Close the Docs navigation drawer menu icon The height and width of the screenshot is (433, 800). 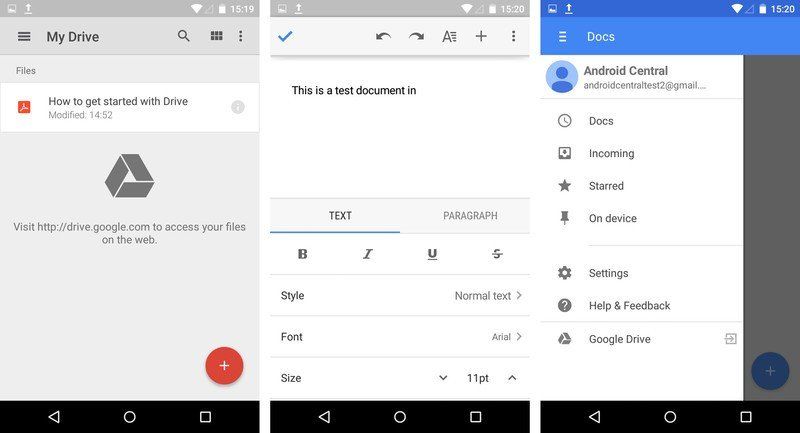[562, 37]
